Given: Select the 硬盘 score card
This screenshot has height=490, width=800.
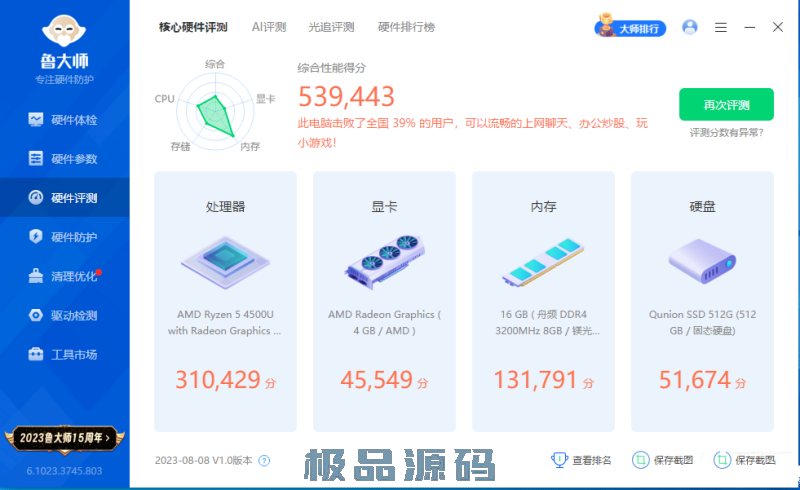Looking at the screenshot, I should click(702, 300).
